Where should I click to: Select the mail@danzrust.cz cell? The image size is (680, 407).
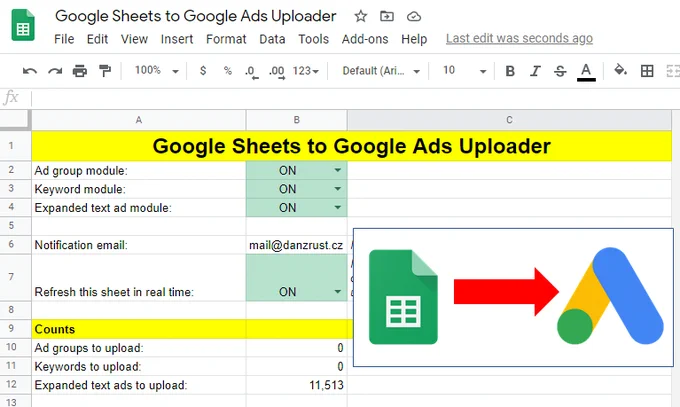click(x=297, y=245)
